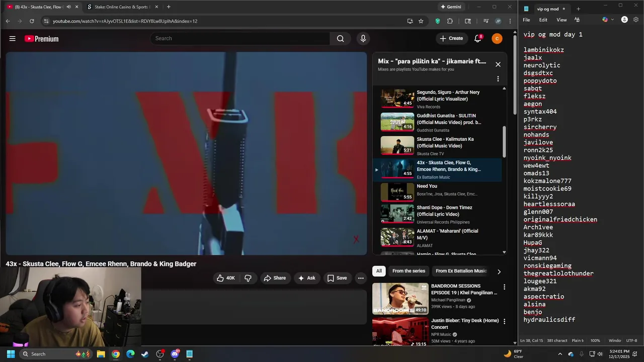This screenshot has height=362, width=644.
Task: Click the playlist panel scrollbar
Action: pos(504,142)
